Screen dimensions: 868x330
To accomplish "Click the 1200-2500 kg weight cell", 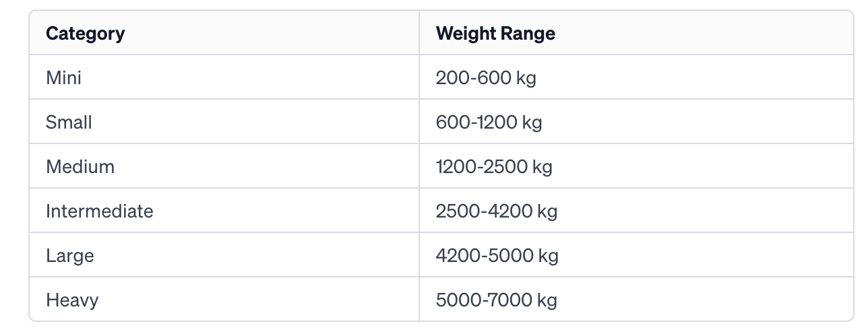I will click(x=636, y=166).
